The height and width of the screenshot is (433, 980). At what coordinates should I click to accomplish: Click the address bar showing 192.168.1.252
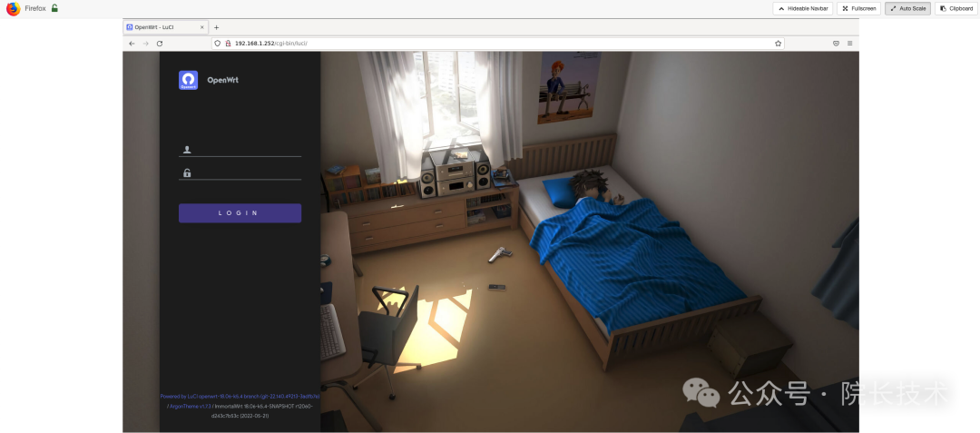click(498, 44)
